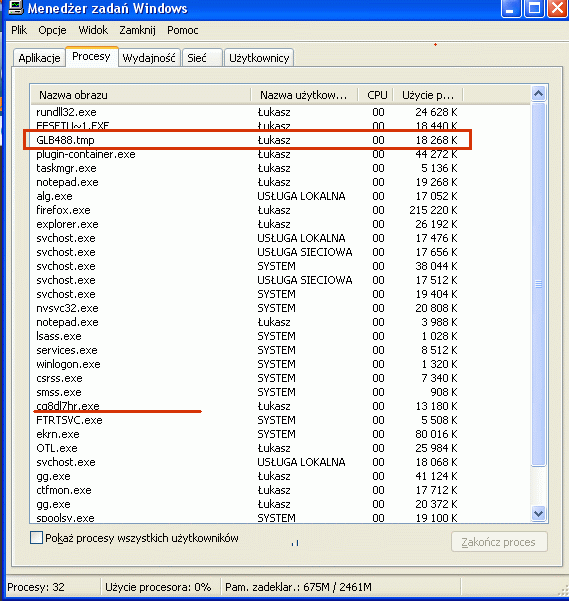569x601 pixels.
Task: Click the scrollbar down arrow
Action: 538,513
